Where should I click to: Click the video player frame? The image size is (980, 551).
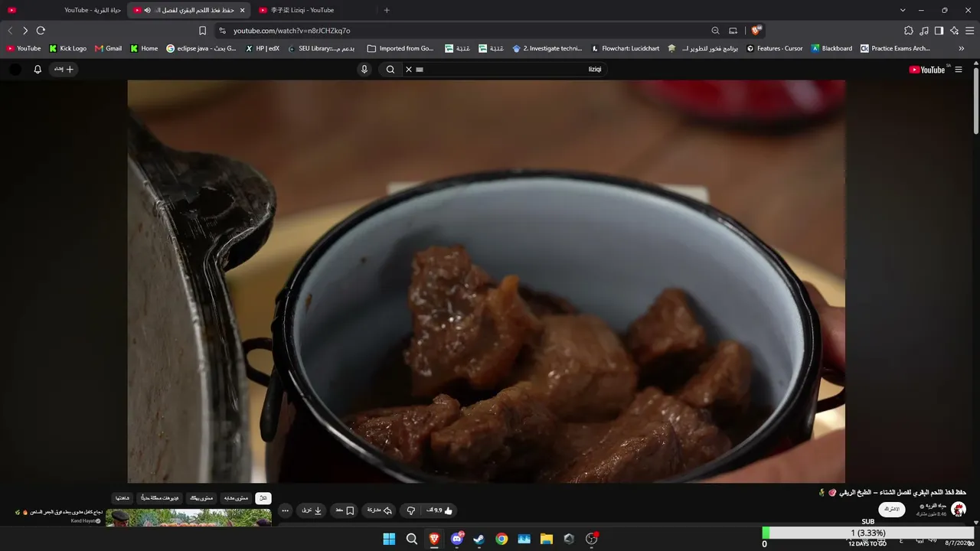[486, 282]
